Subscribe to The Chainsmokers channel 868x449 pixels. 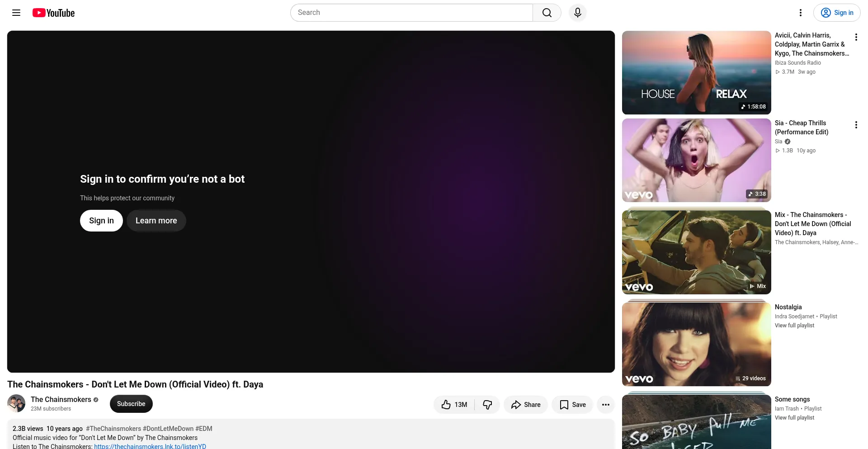(131, 404)
